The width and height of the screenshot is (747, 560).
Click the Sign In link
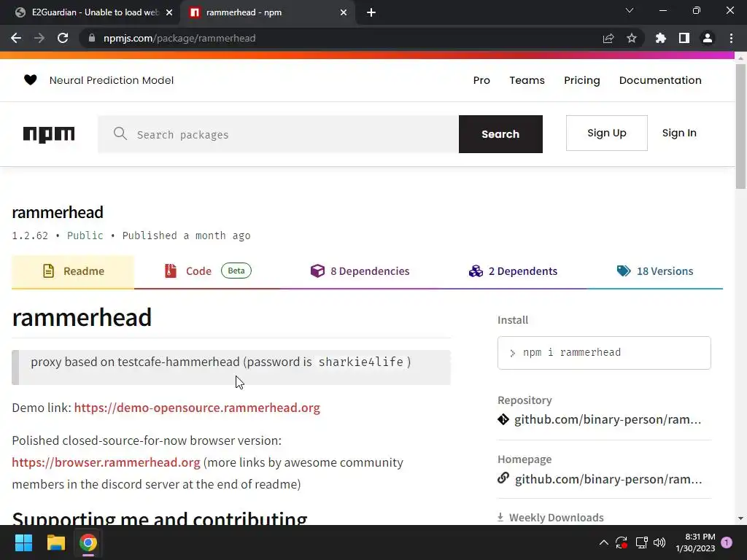679,133
